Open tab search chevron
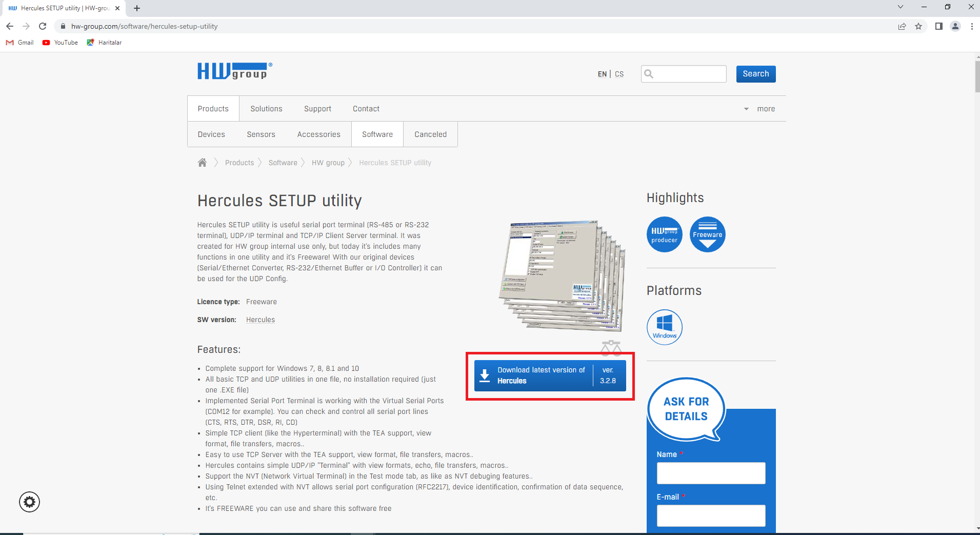Screen dimensions: 980x535 point(900,7)
